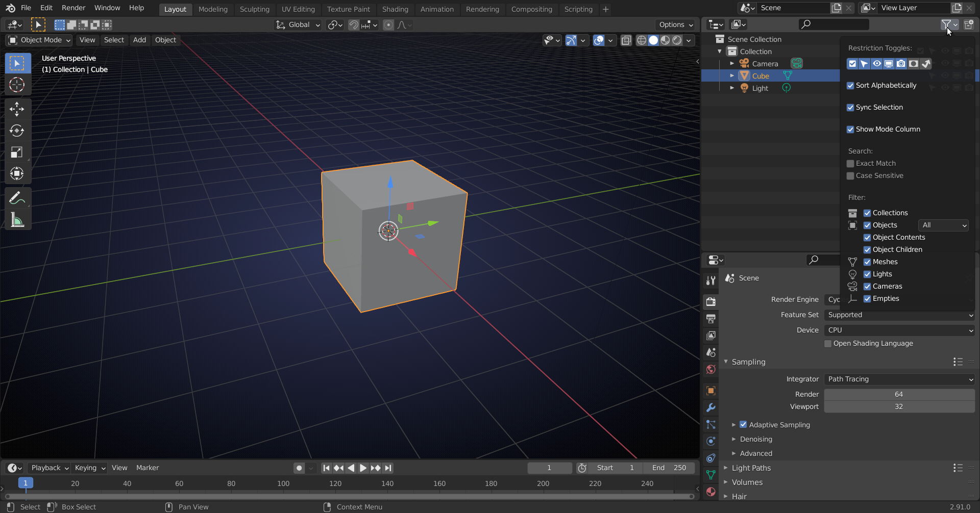
Task: Open the File menu
Action: [26, 8]
